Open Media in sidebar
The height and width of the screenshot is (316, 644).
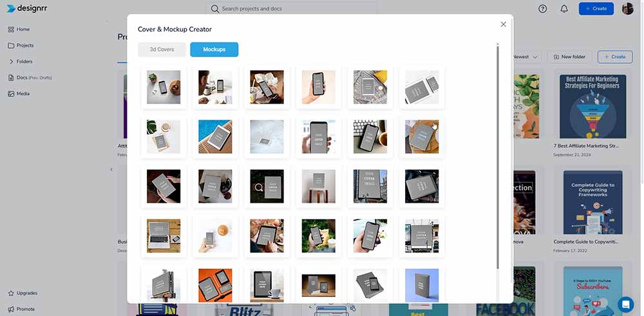click(x=19, y=93)
